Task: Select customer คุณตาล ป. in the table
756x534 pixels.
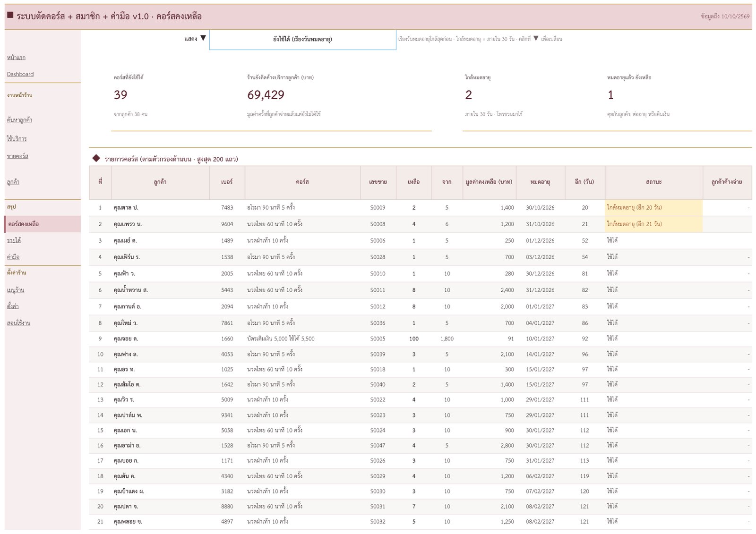Action: (x=160, y=208)
